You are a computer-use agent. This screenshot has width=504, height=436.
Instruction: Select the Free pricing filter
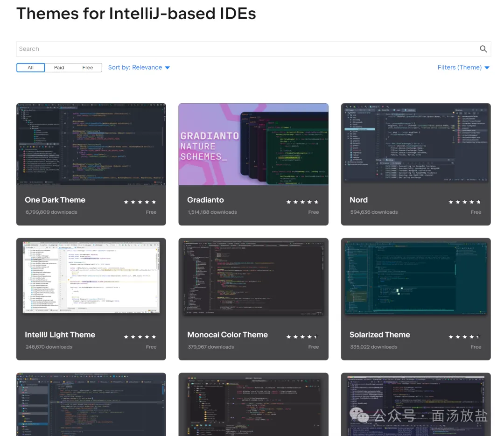[x=88, y=68]
